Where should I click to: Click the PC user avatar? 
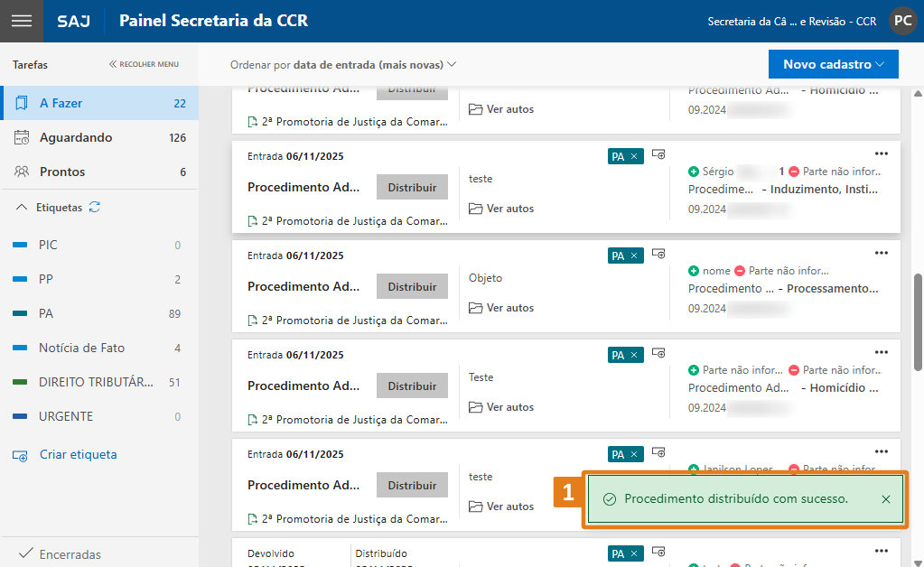tap(902, 21)
